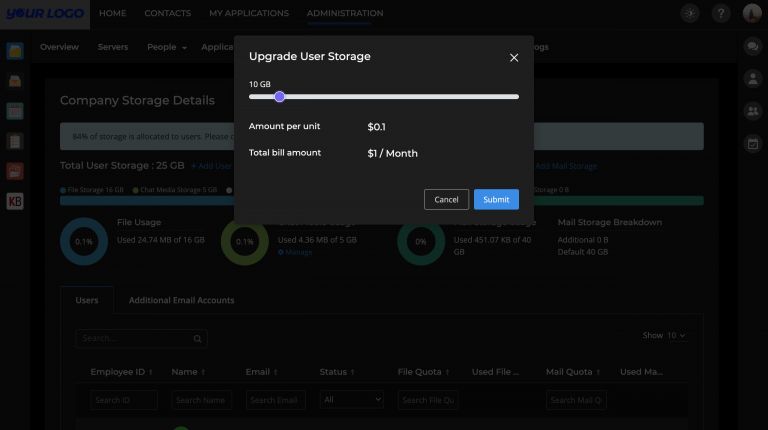The image size is (768, 430).
Task: Click the Search Name filter field
Action: (201, 400)
